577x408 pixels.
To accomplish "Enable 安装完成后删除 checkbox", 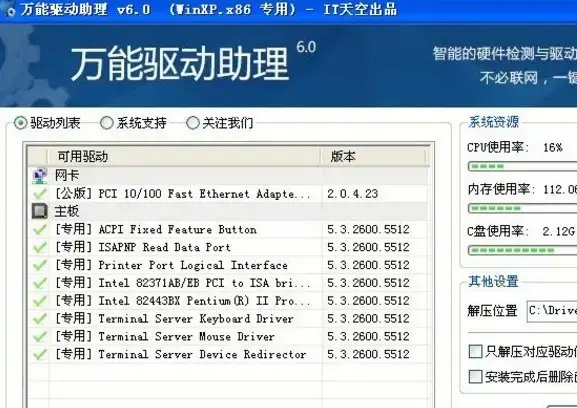I will tap(475, 377).
